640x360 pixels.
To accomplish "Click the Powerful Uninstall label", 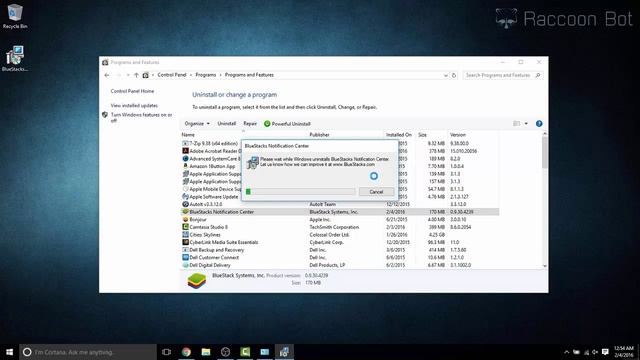I will tap(291, 124).
